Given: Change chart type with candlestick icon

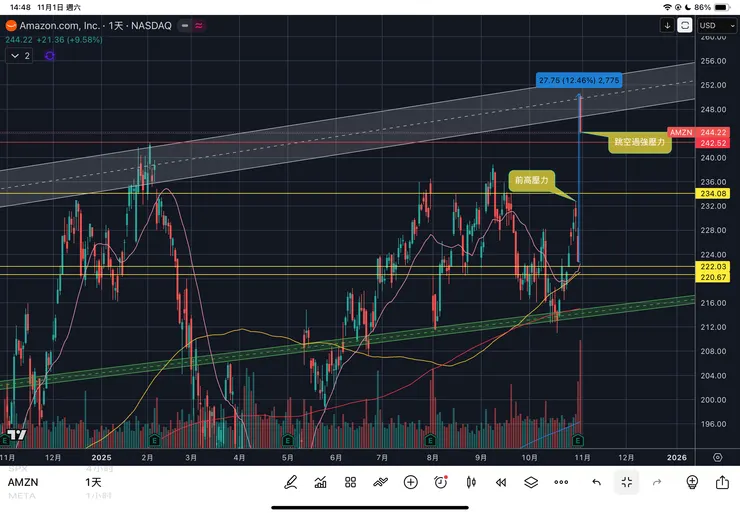Looking at the screenshot, I should (471, 482).
